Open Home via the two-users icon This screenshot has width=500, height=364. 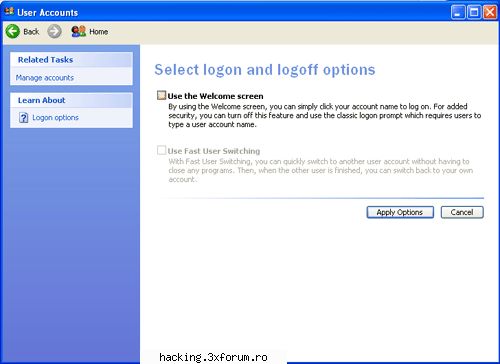click(79, 31)
